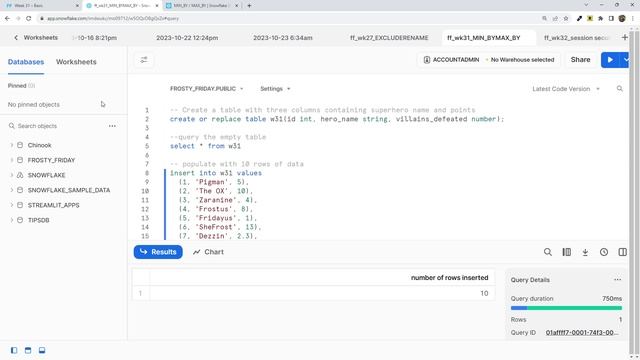Add a new worksheet tab
Screen dimensions: 640x360
(x=624, y=38)
